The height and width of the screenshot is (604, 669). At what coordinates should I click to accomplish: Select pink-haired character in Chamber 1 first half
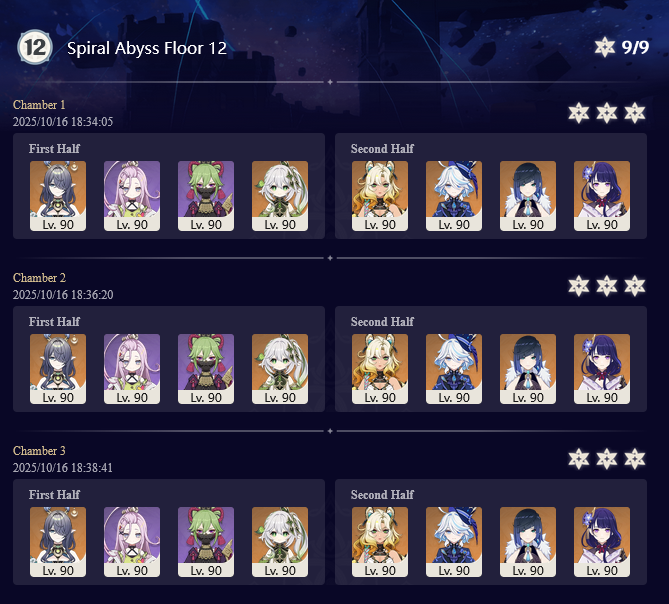tap(132, 196)
